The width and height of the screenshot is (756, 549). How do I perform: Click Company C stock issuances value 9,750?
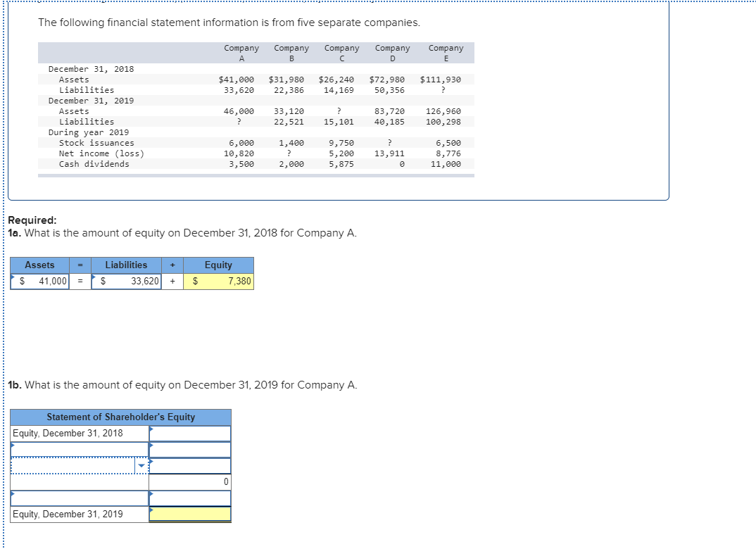pos(341,143)
